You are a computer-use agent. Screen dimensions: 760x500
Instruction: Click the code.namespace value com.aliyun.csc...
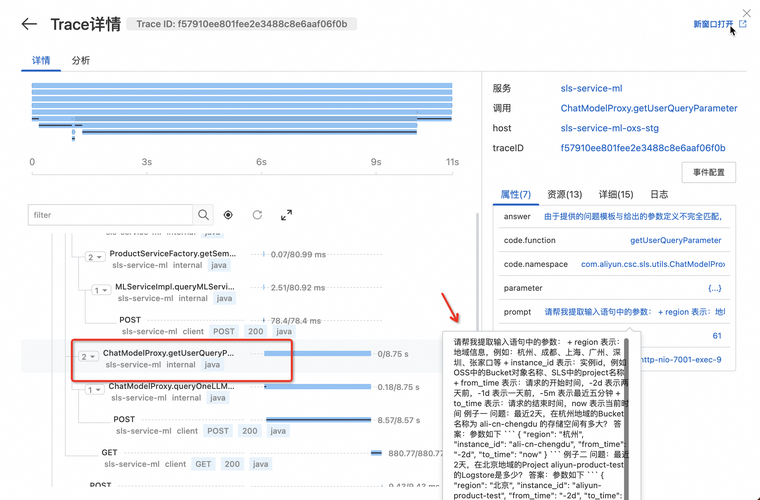pos(653,264)
